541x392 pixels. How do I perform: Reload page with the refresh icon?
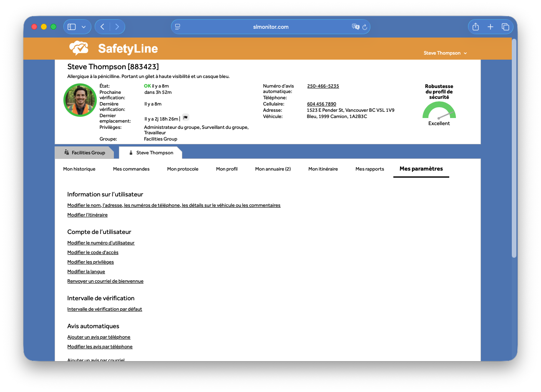point(365,27)
